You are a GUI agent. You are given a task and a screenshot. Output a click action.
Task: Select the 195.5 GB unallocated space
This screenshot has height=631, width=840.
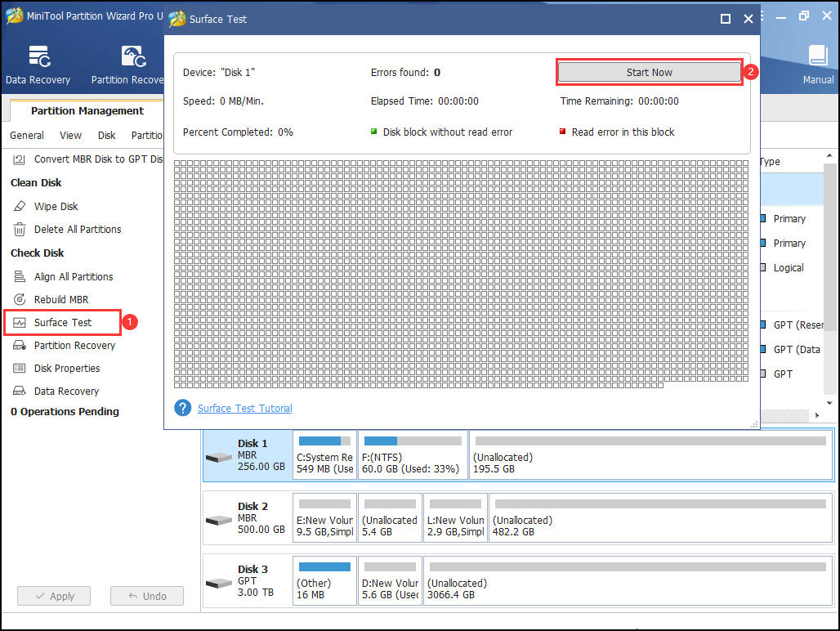(x=650, y=455)
